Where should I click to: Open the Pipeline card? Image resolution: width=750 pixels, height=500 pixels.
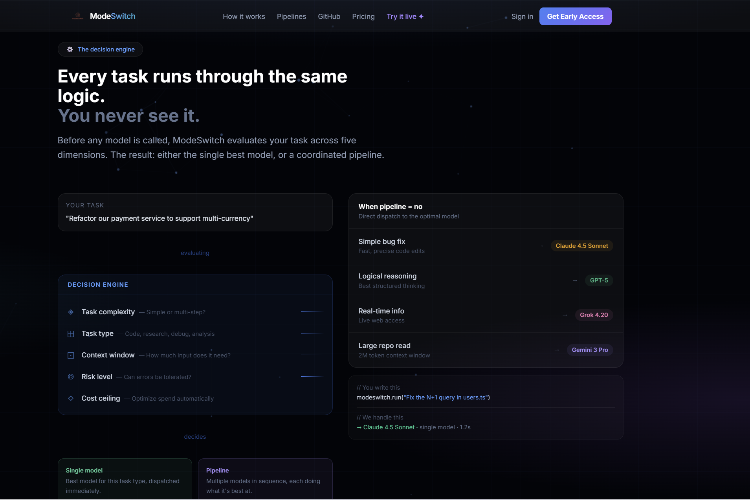265,479
